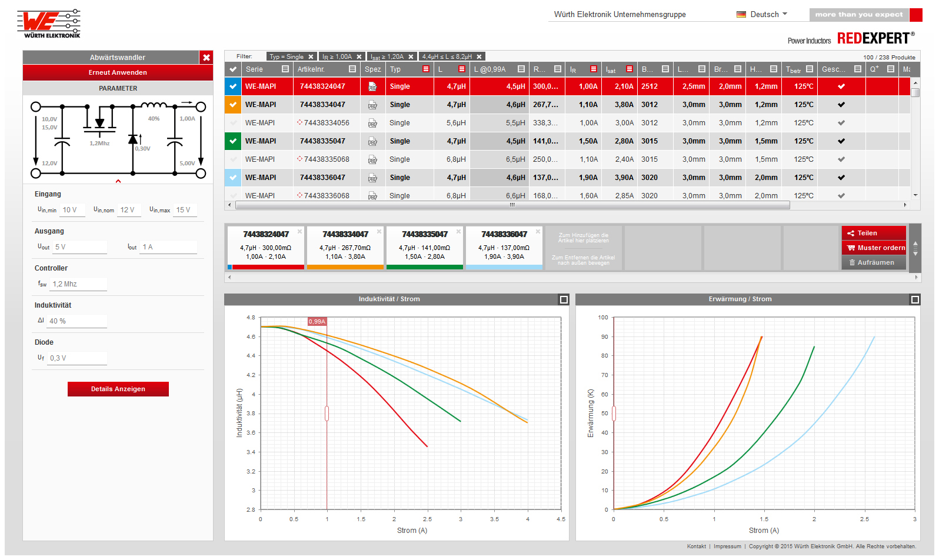Image resolution: width=939 pixels, height=560 pixels.
Task: Open PDF datasheet for 74438336047
Action: click(372, 178)
